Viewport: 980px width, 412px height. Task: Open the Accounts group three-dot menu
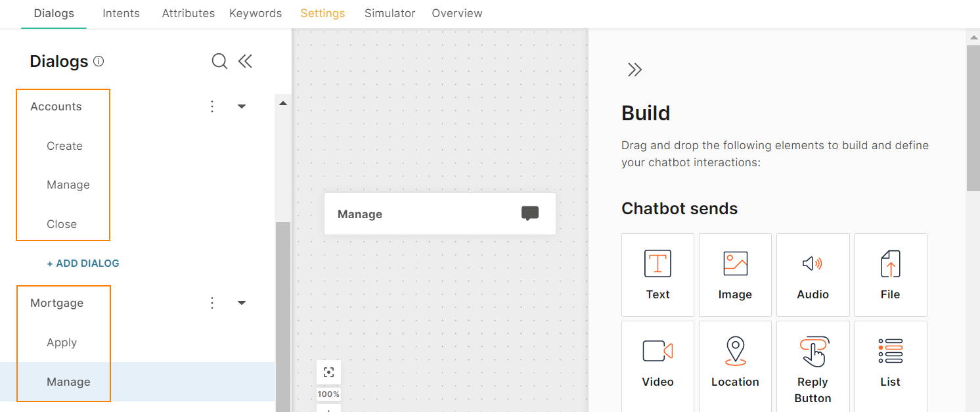pos(212,106)
